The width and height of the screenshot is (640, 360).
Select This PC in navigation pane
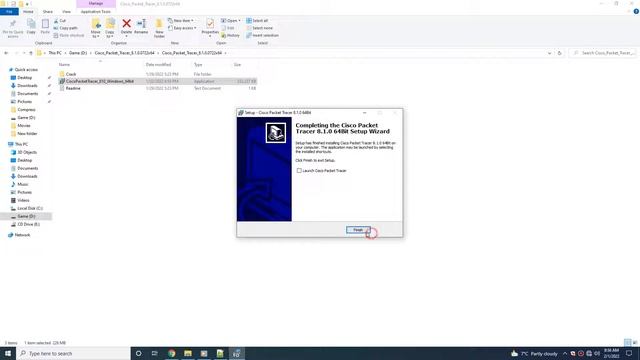coord(21,144)
